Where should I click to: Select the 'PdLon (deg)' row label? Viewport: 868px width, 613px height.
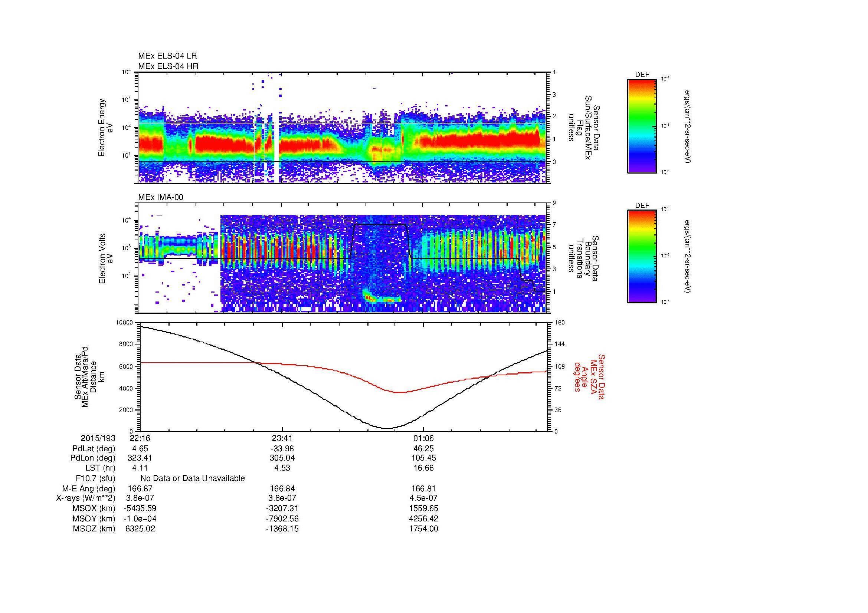(x=93, y=458)
